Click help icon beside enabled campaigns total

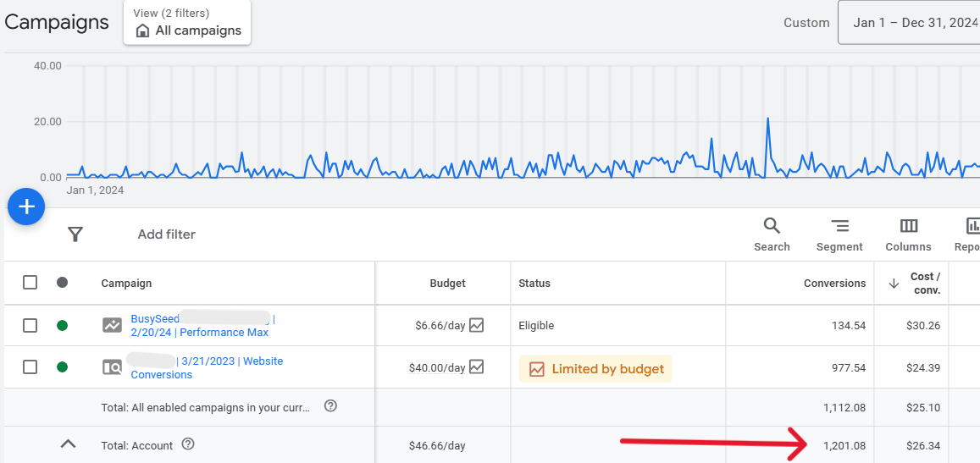coord(331,406)
